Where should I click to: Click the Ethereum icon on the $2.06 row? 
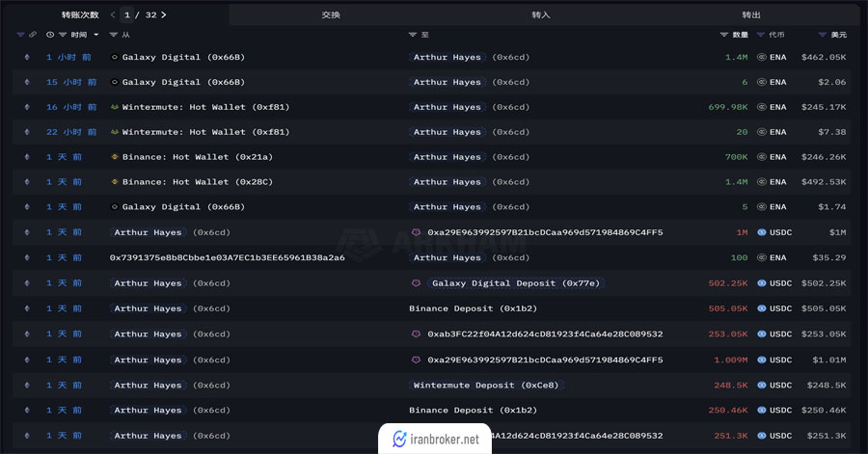pyautogui.click(x=27, y=82)
